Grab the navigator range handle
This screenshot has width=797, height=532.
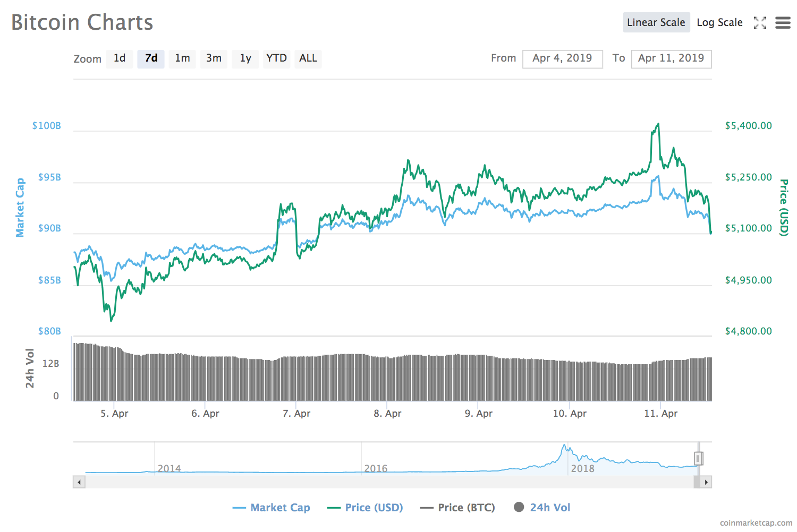699,458
